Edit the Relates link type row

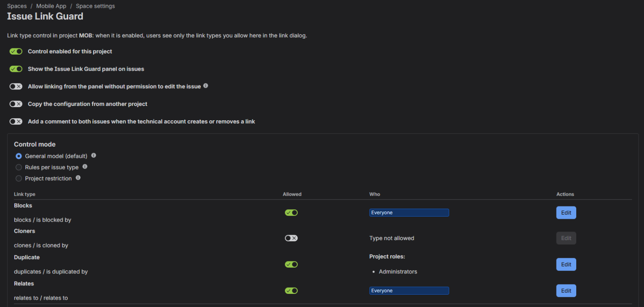click(x=566, y=291)
